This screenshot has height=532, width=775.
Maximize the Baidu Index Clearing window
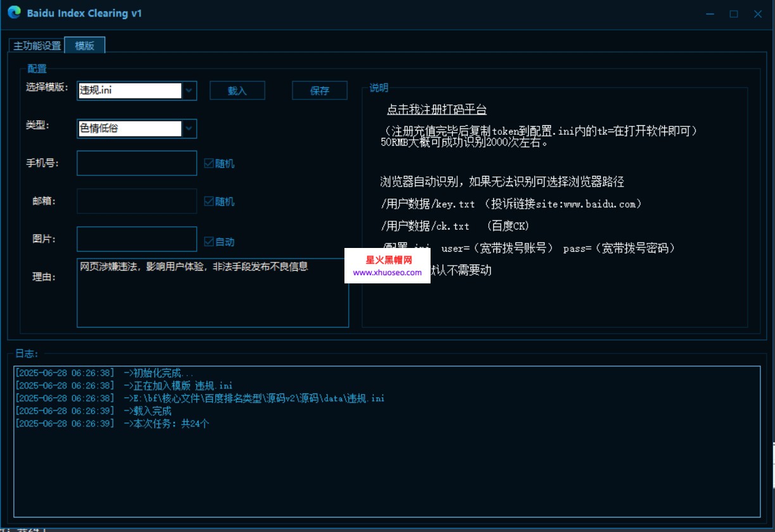pos(734,14)
